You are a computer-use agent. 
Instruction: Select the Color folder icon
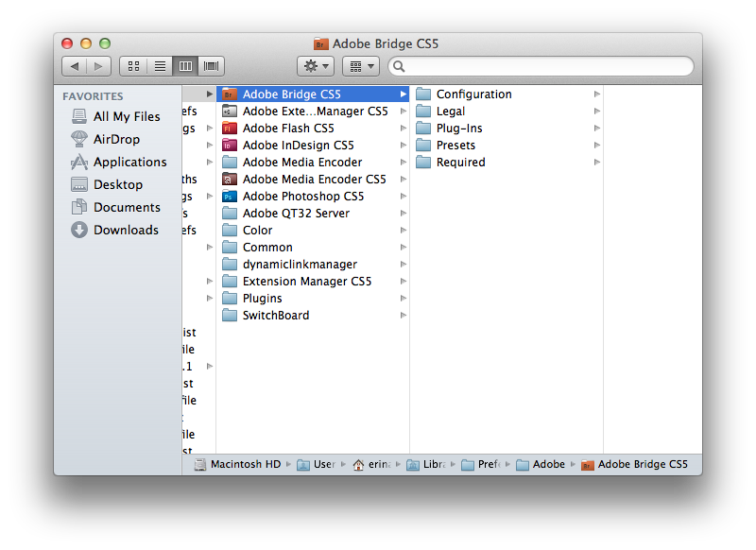coord(230,231)
